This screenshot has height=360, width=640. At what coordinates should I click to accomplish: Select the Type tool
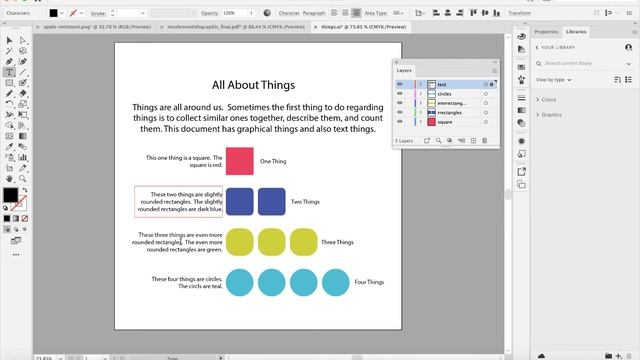(x=9, y=72)
